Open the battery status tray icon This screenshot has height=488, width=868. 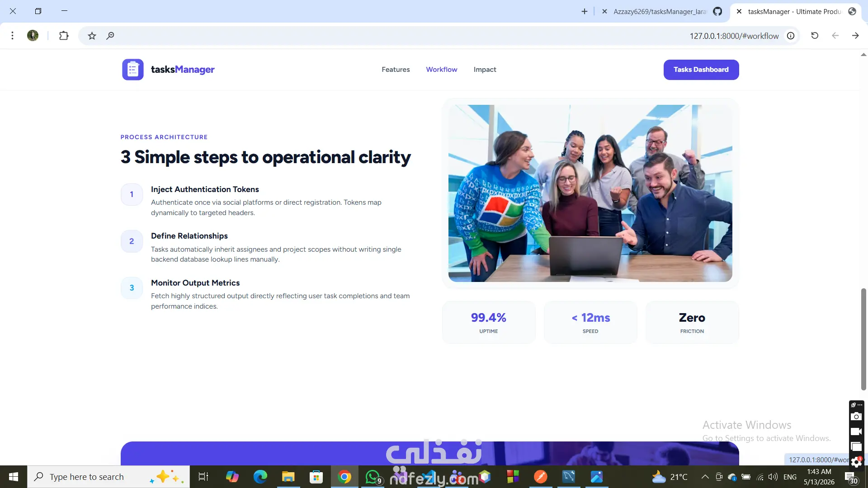click(746, 477)
